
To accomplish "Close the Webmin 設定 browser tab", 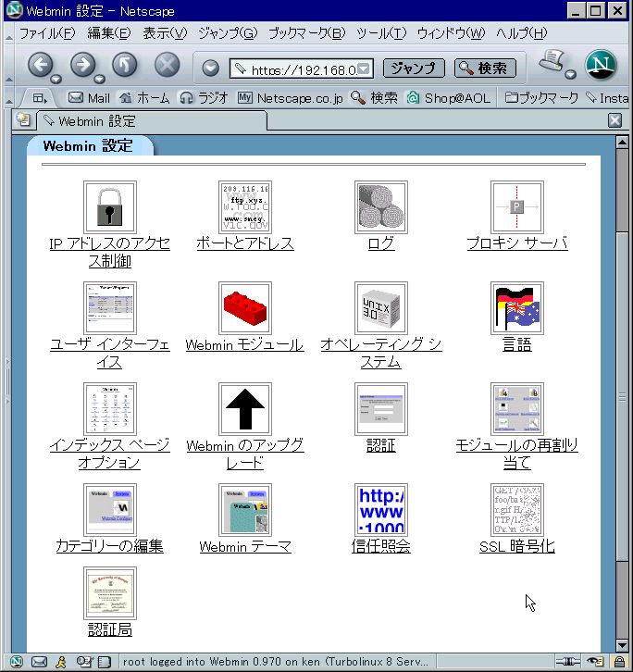I will [x=614, y=120].
